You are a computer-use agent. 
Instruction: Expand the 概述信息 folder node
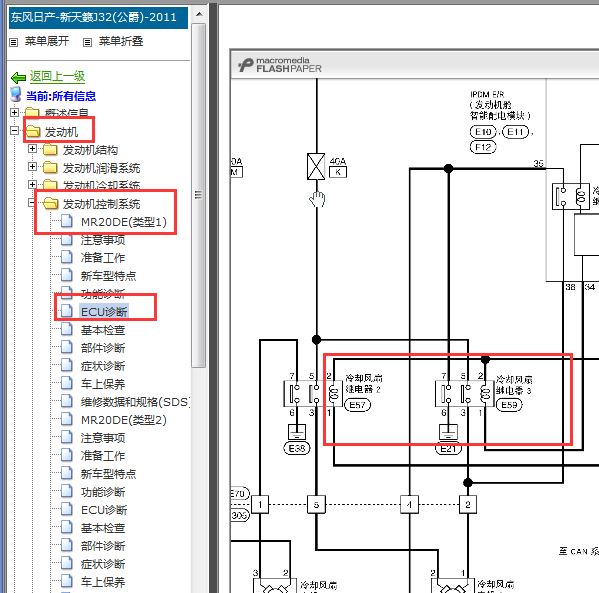point(14,112)
